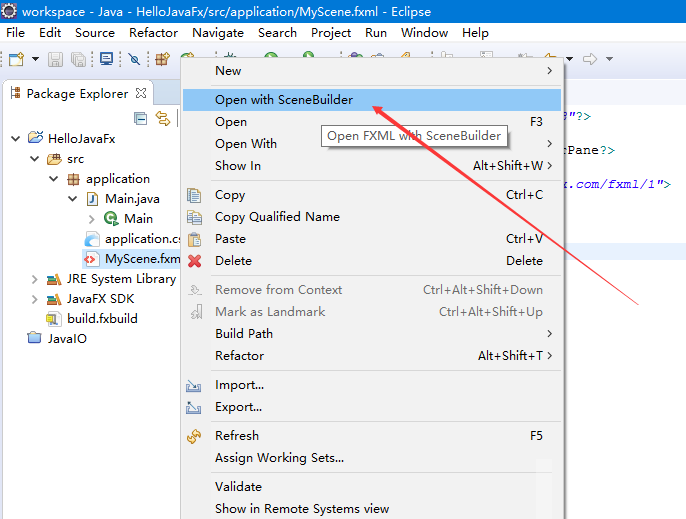
Task: Click the build.fxbuild file icon
Action: click(53, 319)
